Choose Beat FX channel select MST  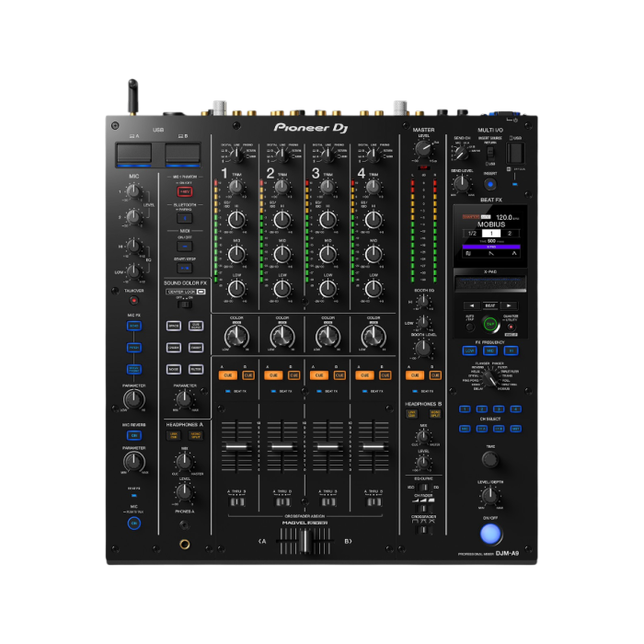(516, 429)
